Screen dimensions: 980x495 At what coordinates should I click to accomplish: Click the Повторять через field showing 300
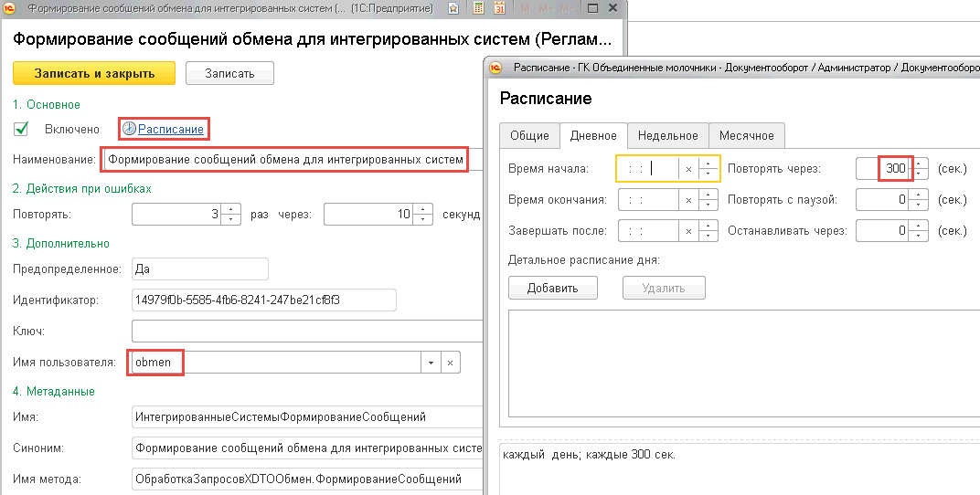tap(883, 169)
